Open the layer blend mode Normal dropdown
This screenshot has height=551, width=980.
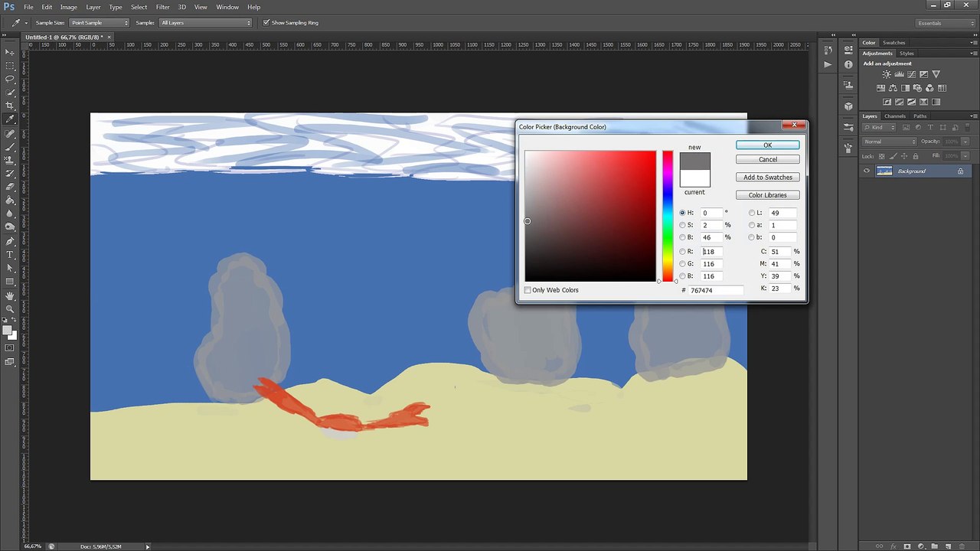[x=889, y=142]
